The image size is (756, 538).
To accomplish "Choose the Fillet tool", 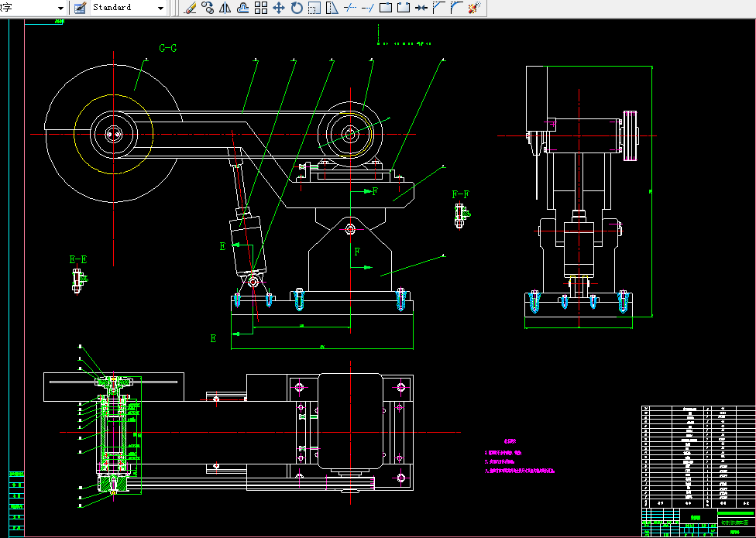I will point(456,8).
